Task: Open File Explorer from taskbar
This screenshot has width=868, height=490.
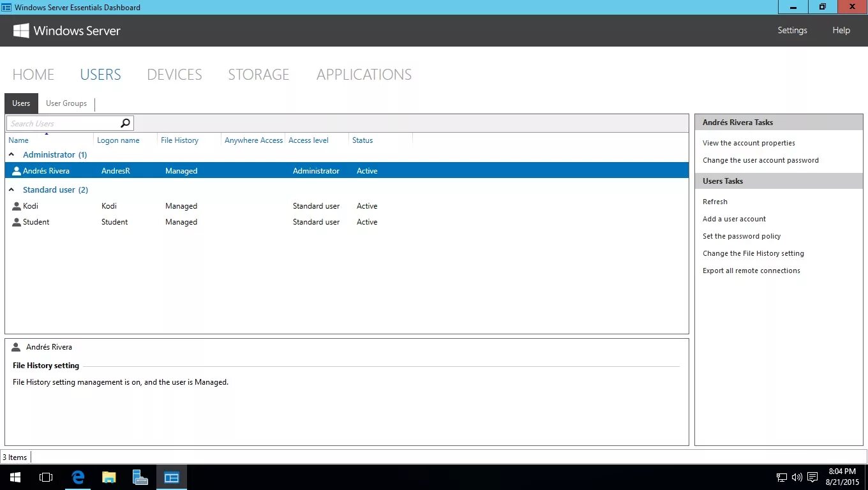Action: [x=109, y=477]
